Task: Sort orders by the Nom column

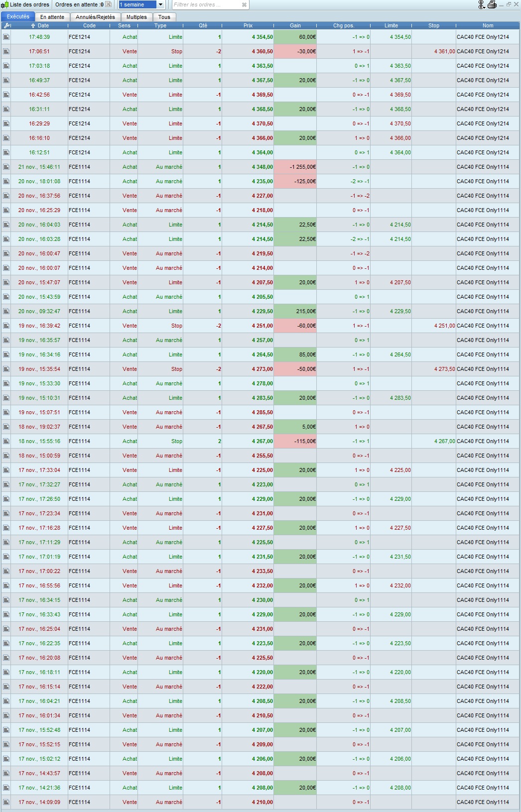Action: (488, 25)
